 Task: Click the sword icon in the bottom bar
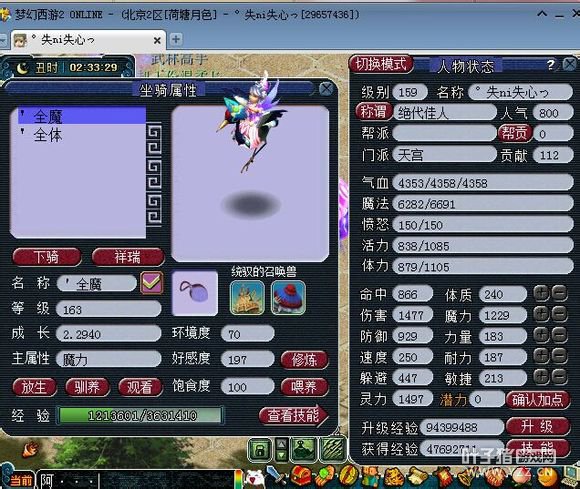275,476
